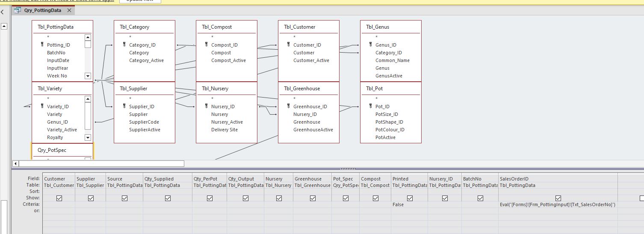
Task: Select the Tbl_PottingData table title
Action: coord(56,27)
